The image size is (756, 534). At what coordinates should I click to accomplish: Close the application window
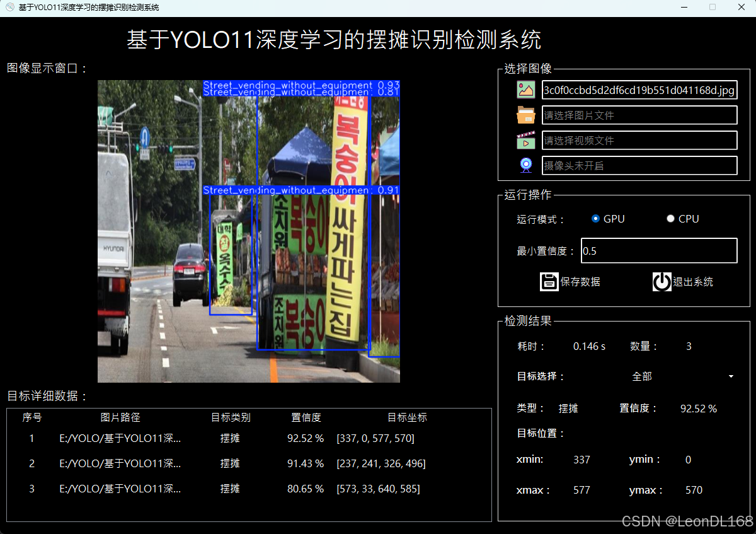click(742, 8)
